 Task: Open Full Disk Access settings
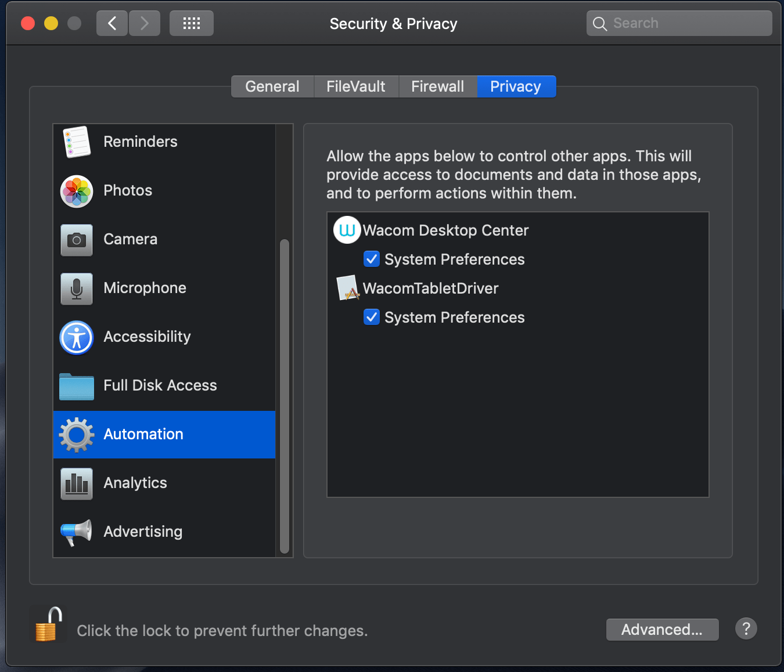(160, 385)
